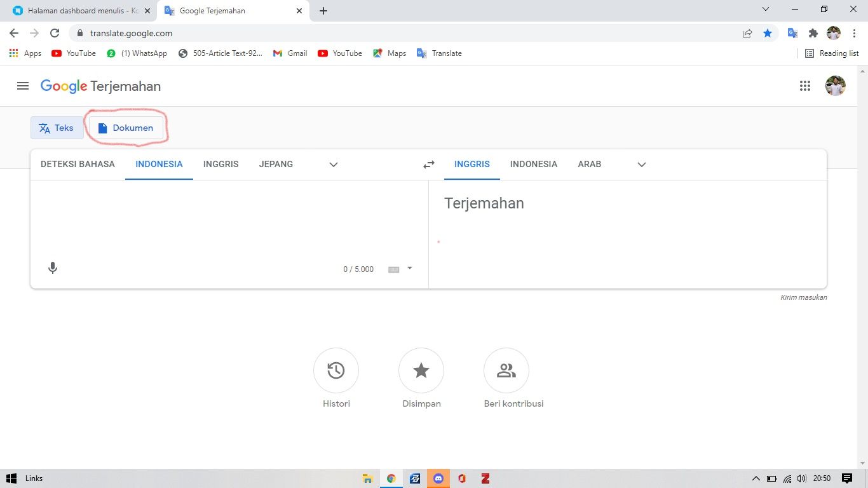Viewport: 868px width, 488px height.
Task: Open the 505-Article Text-92 bookmark
Action: pos(220,53)
